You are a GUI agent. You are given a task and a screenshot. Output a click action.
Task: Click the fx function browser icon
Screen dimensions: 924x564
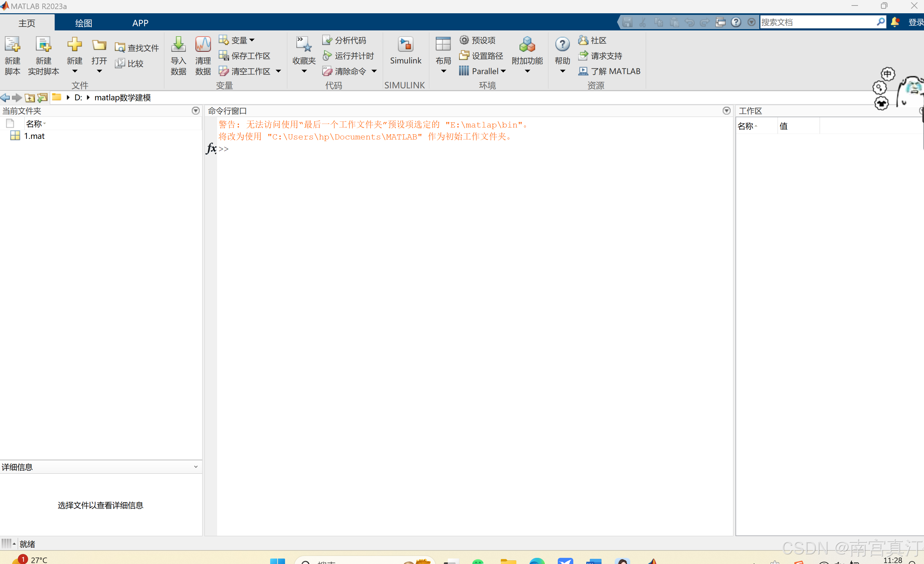(211, 148)
